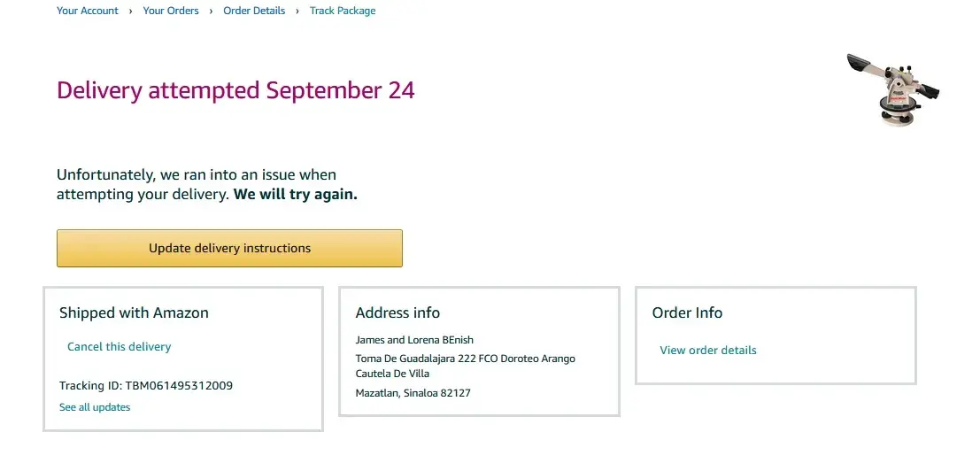Navigate to Order Details breadcrumb
The image size is (980, 463).
tap(254, 11)
